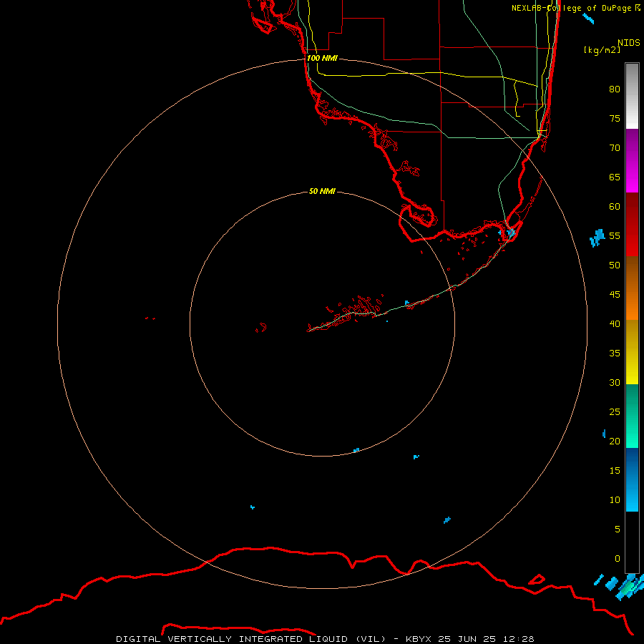The image size is (644, 644).
Task: Click the scale value "80"
Action: 615,89
